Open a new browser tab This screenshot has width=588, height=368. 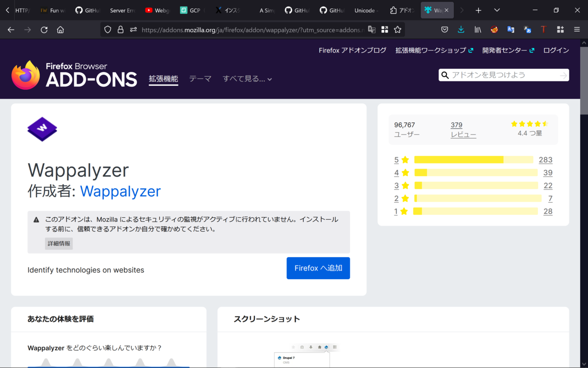[479, 10]
